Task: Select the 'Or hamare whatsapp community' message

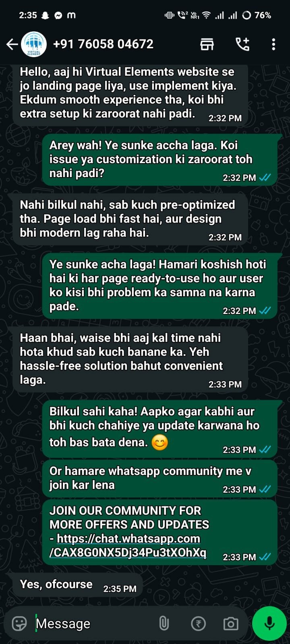Action: tap(160, 478)
